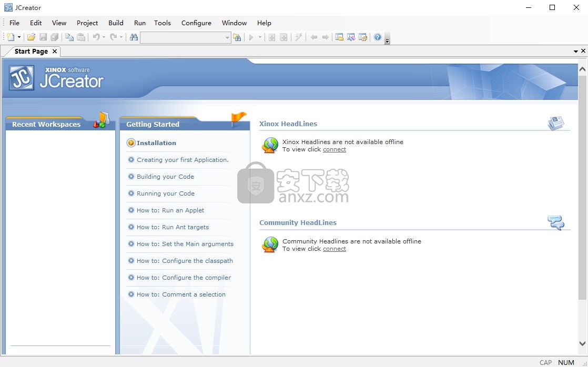The height and width of the screenshot is (367, 588).
Task: Open Creating your first Application guide
Action: tap(183, 160)
